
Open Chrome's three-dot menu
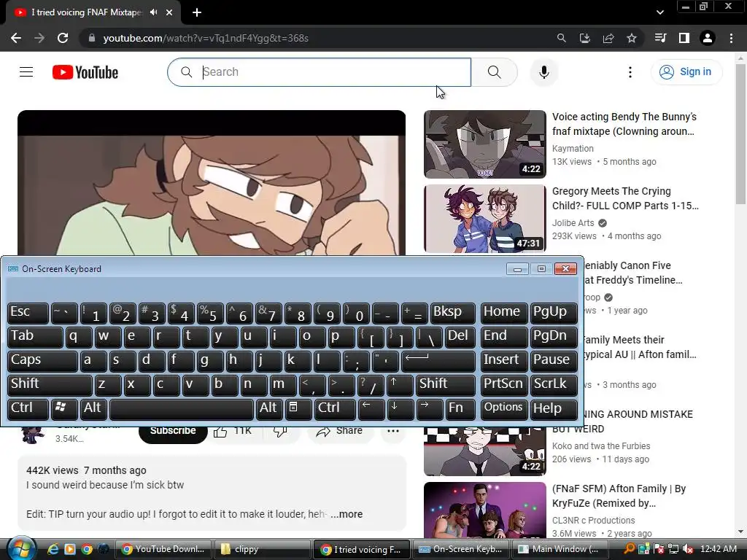[731, 38]
